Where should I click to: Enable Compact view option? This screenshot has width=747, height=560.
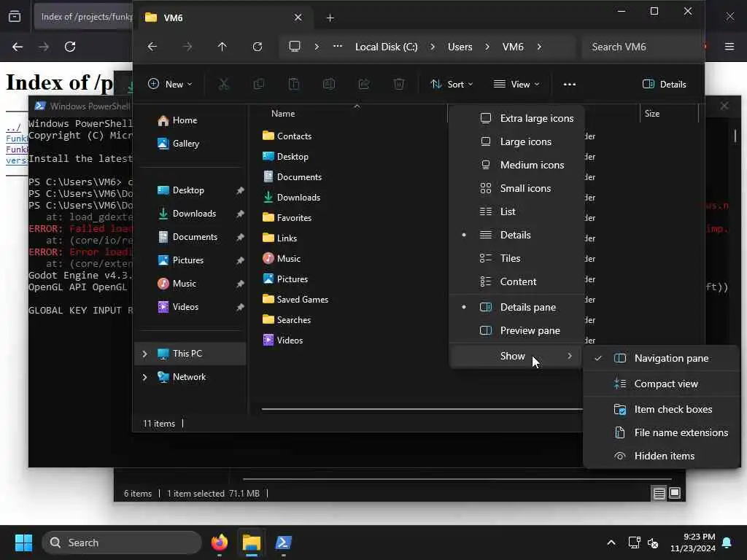(x=661, y=384)
